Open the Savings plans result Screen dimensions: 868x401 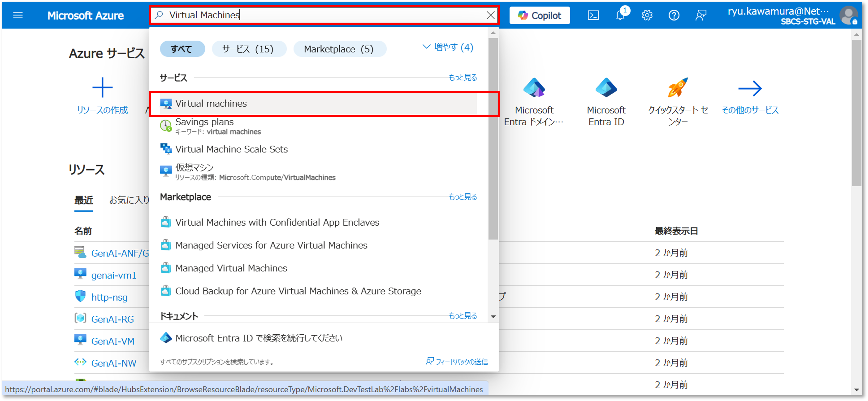(318, 126)
